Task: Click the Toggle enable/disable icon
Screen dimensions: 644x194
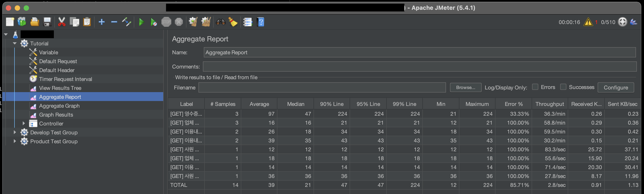Action: pyautogui.click(x=126, y=22)
